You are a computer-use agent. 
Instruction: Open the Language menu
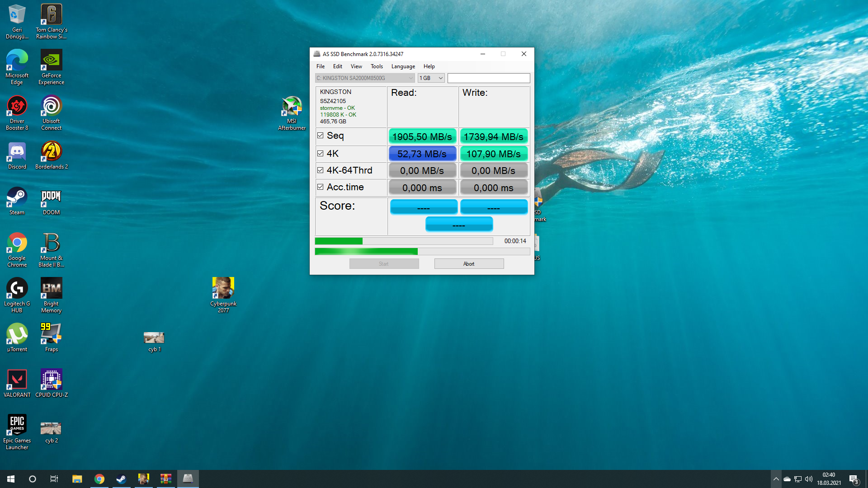403,66
